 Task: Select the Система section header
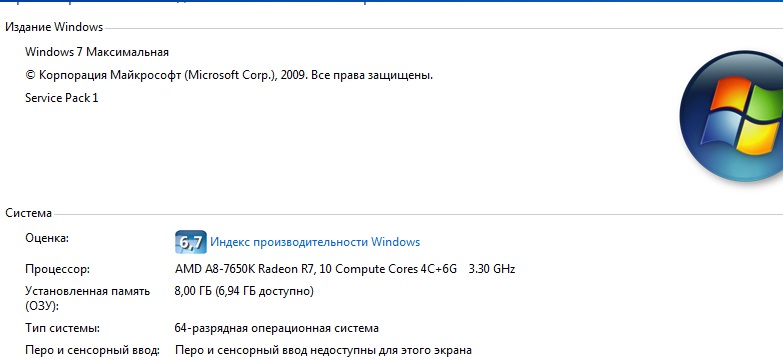click(x=28, y=213)
